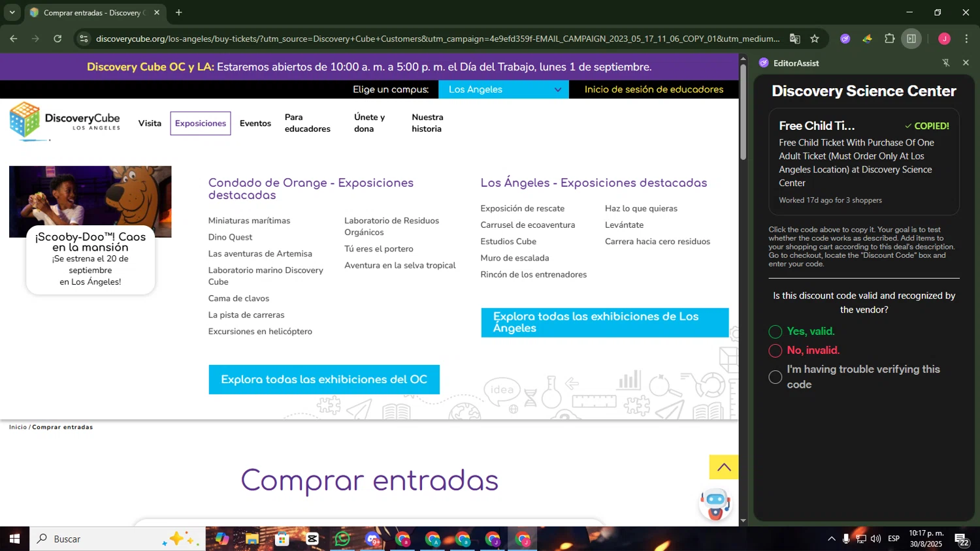Open the Muro de escalada link

click(515, 258)
